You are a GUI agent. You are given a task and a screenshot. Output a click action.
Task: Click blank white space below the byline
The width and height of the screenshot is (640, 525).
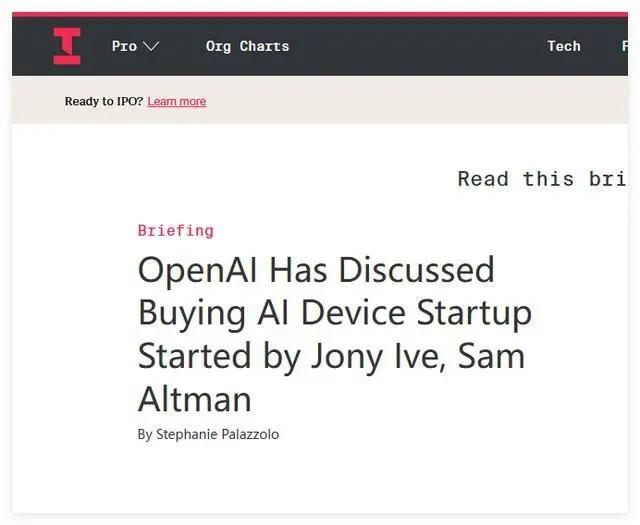pyautogui.click(x=320, y=478)
